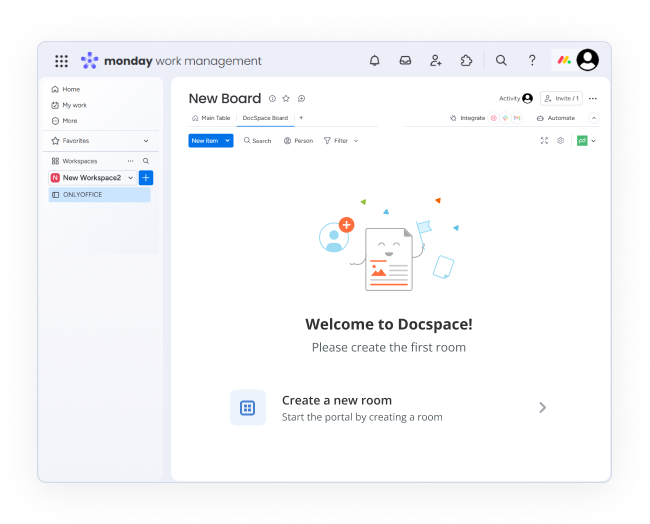Expand the Favorites section

coord(146,141)
